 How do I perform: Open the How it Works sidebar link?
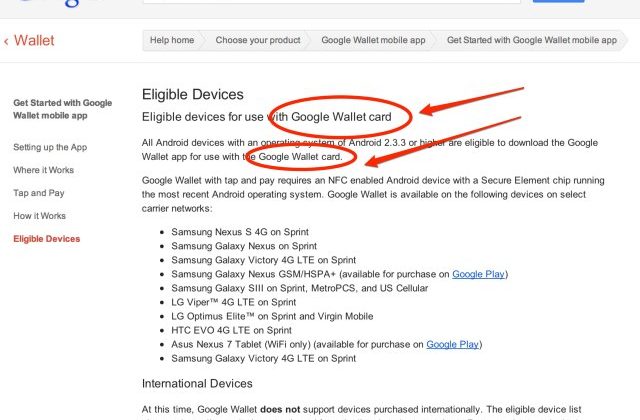coord(39,216)
